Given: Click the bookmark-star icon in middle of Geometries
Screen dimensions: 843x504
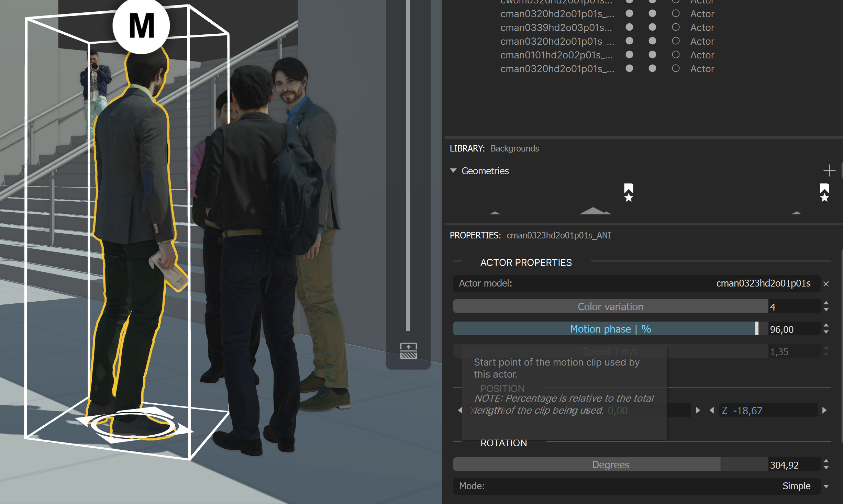Looking at the screenshot, I should [629, 192].
